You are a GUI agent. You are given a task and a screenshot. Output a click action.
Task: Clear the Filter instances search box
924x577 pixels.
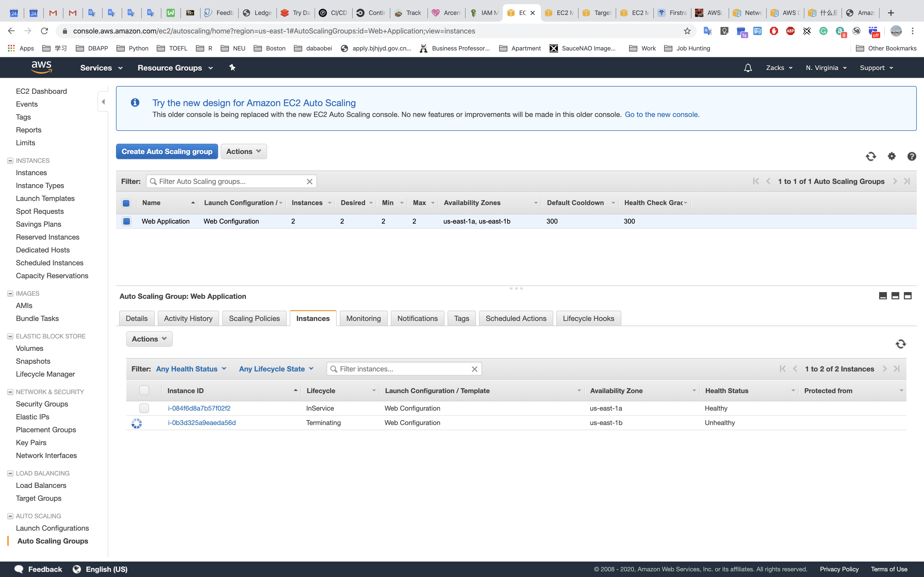(474, 369)
